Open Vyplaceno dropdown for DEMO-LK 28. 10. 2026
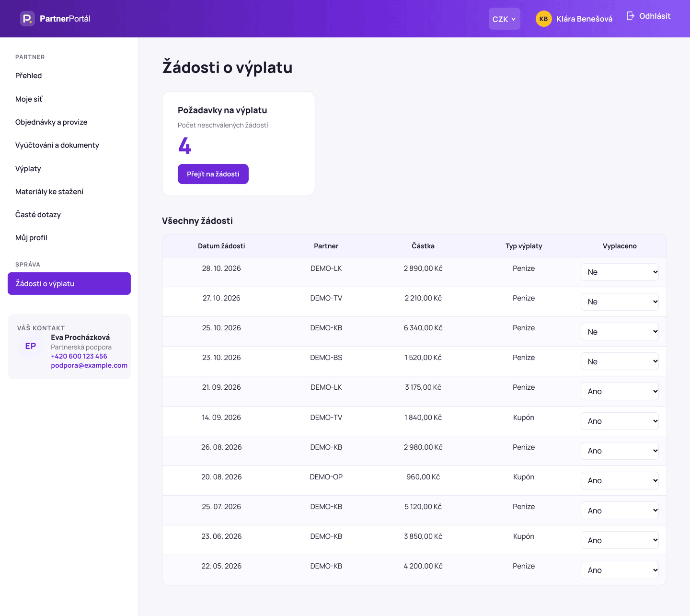The image size is (690, 616). pyautogui.click(x=620, y=272)
